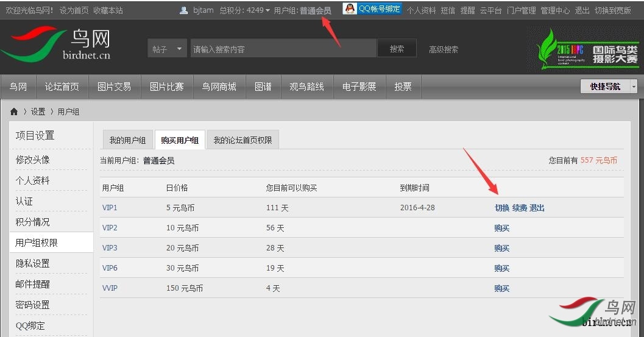Image resolution: width=644 pixels, height=337 pixels.
Task: Click the user avatar icon beside bjtam
Action: pos(184,10)
